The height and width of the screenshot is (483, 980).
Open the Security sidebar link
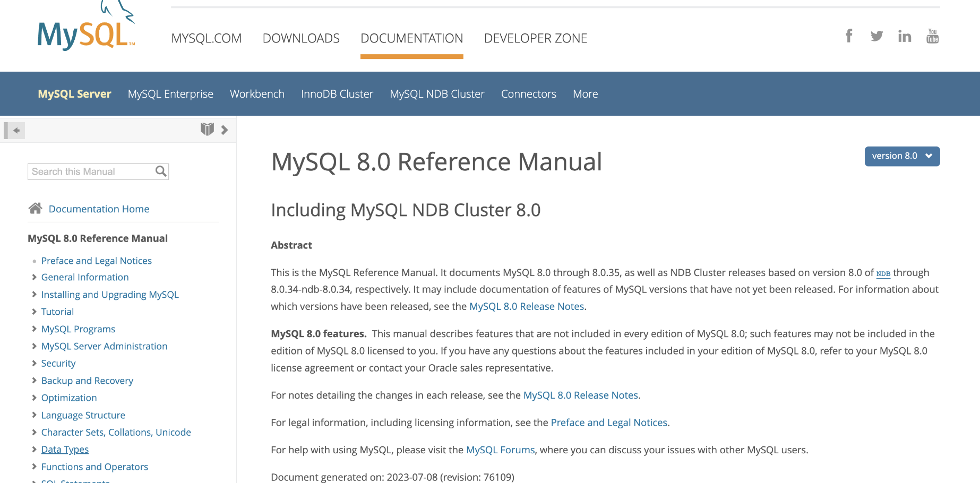coord(58,364)
